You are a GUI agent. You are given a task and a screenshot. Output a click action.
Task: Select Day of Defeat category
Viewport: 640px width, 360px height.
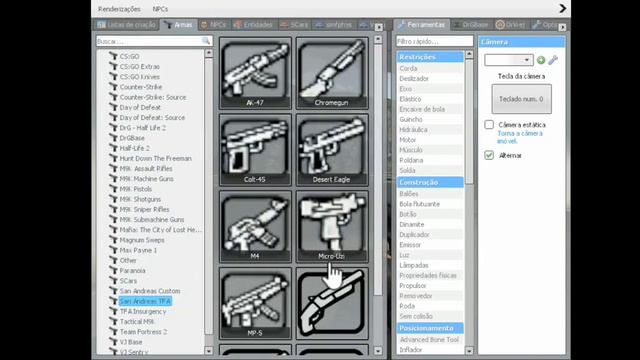pyautogui.click(x=140, y=107)
